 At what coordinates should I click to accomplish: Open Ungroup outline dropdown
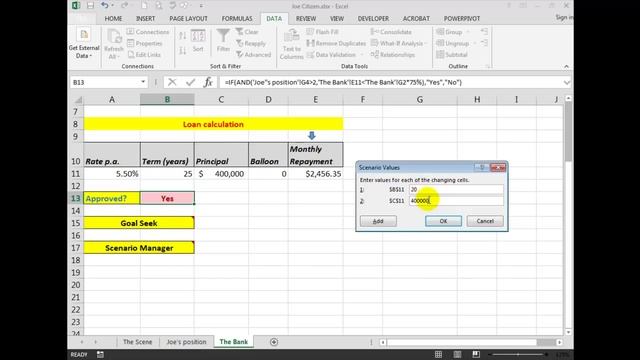[456, 43]
